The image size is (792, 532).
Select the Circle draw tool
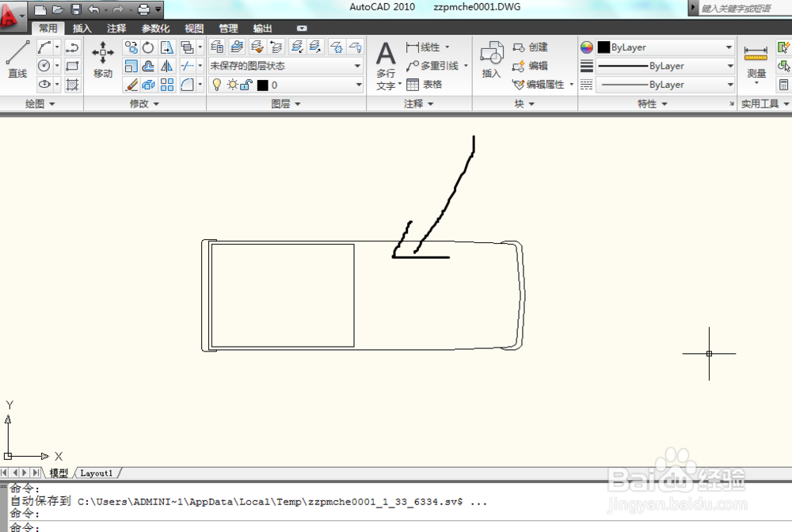pyautogui.click(x=44, y=66)
